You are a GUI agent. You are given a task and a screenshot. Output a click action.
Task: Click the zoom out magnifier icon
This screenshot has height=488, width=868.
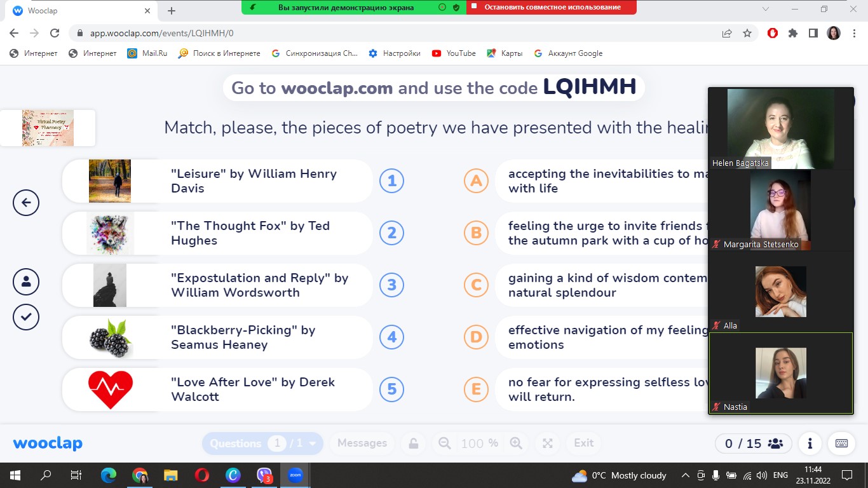click(445, 443)
